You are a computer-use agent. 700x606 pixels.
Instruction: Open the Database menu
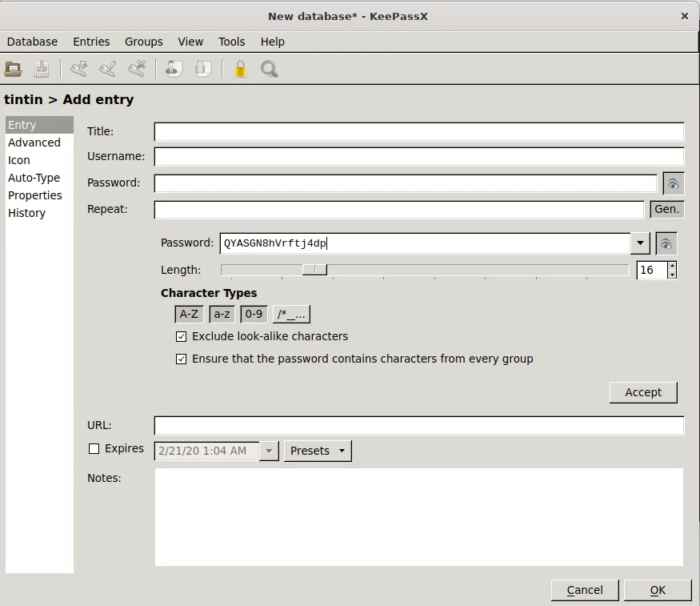tap(32, 42)
